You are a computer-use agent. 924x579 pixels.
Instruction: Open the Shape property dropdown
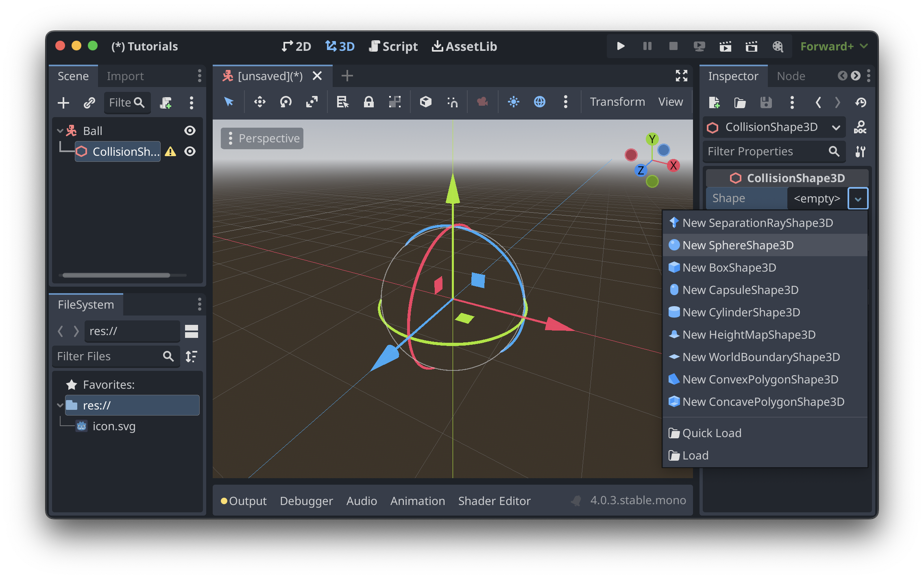coord(858,198)
